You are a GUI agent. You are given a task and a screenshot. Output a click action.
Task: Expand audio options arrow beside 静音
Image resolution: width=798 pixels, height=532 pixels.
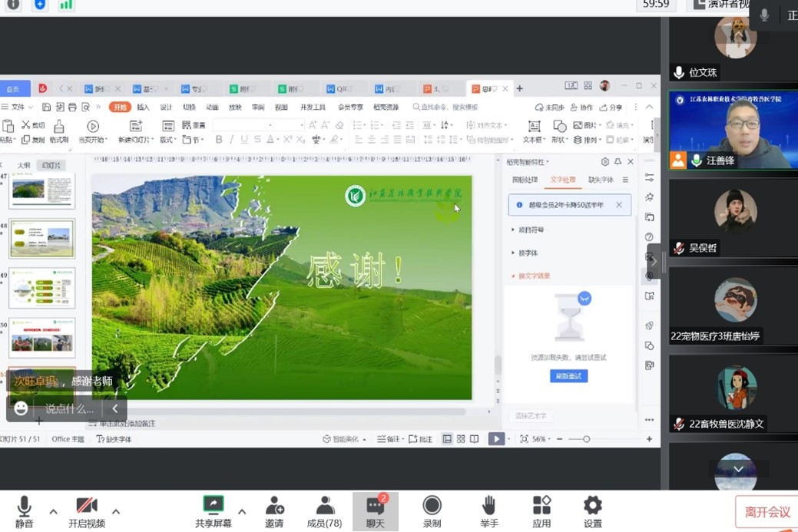53,511
